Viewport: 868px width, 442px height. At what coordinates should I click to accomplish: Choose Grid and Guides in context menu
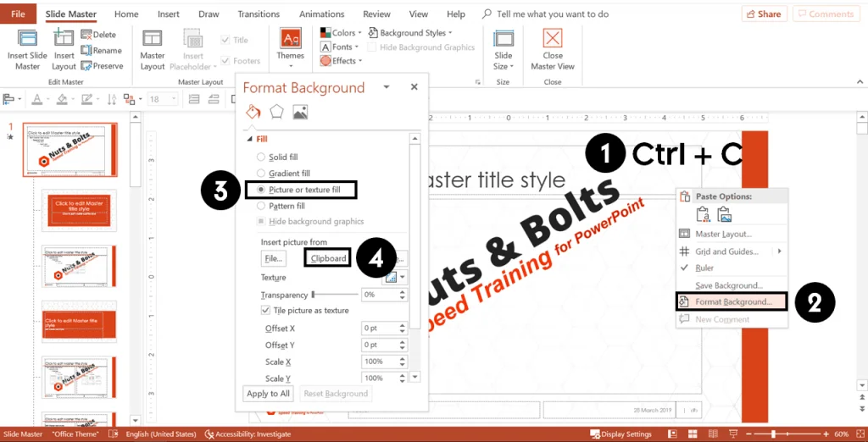click(x=732, y=251)
